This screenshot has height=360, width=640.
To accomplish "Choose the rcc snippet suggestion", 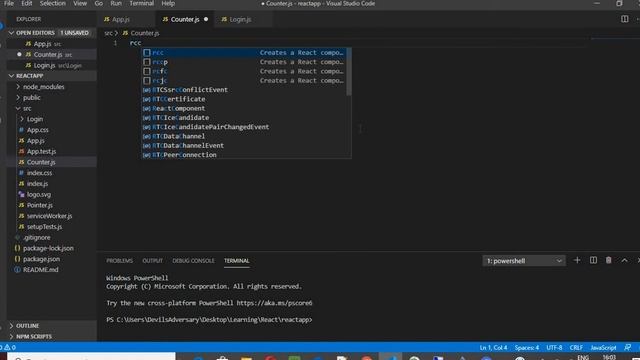I will coord(244,53).
